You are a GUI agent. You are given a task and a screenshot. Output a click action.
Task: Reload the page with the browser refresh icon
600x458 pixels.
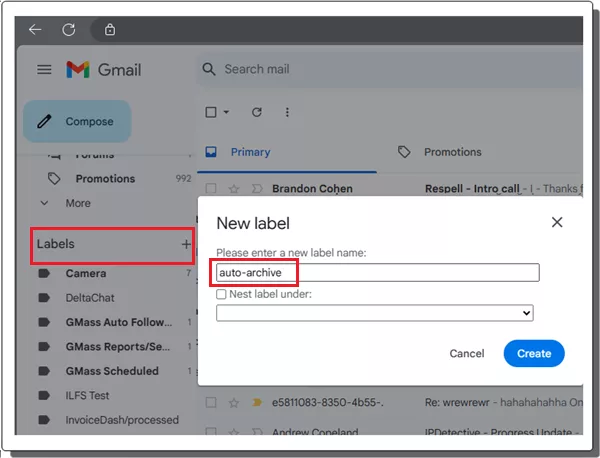tap(69, 29)
